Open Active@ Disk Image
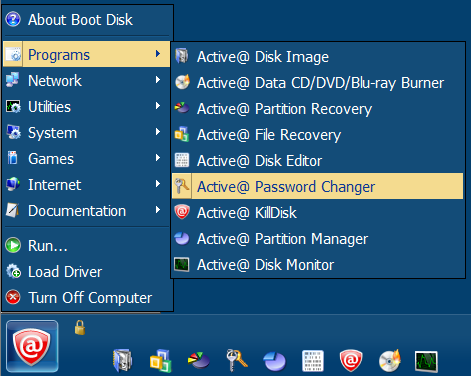The width and height of the screenshot is (471, 376). click(318, 56)
